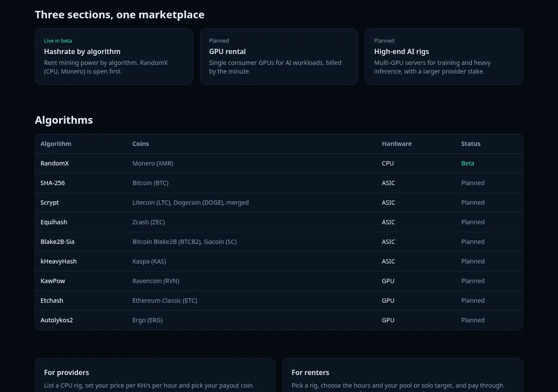Select the Blake2B-Sia algorithm name

point(58,242)
